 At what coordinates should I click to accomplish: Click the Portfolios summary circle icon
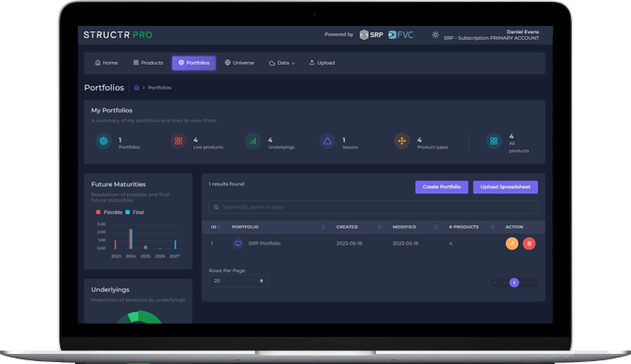[104, 141]
